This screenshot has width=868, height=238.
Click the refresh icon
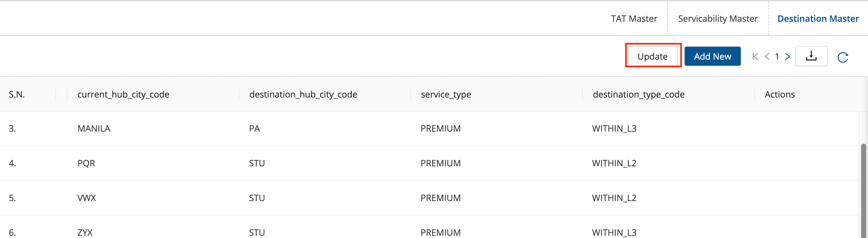pos(842,57)
